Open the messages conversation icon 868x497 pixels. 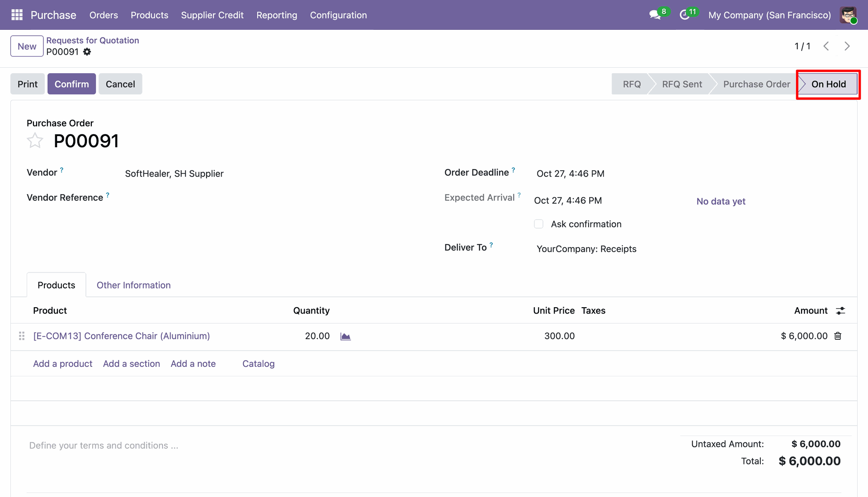pyautogui.click(x=655, y=15)
